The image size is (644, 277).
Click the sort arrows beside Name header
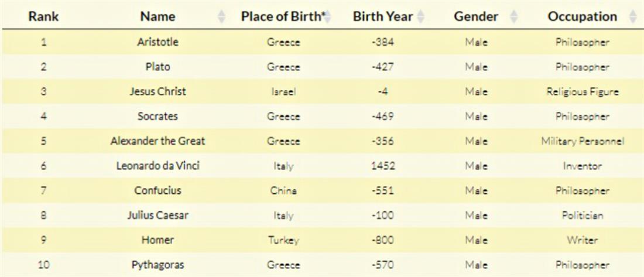tap(221, 17)
